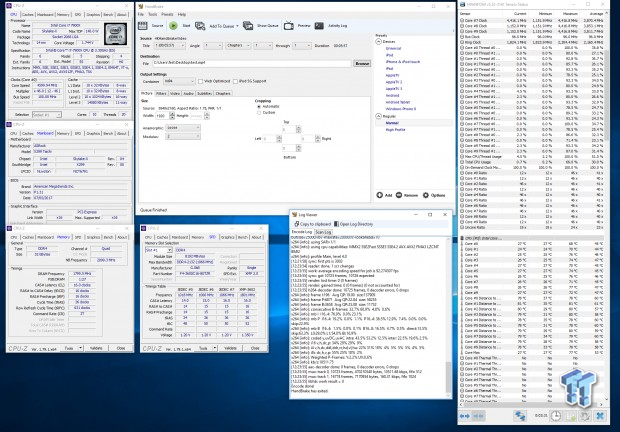Screen dimensions: 620x432
Task: Switch to the Subtitles tab in HandBrake
Action: (204, 94)
